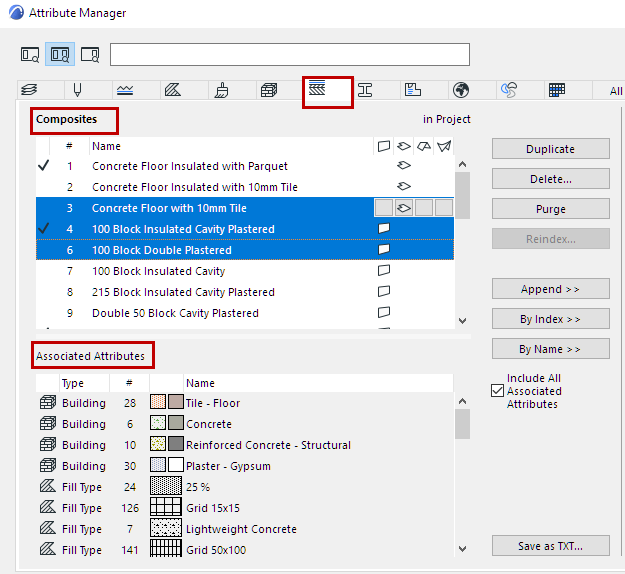Open the Cities globe tab
The image size is (625, 574).
(x=461, y=90)
